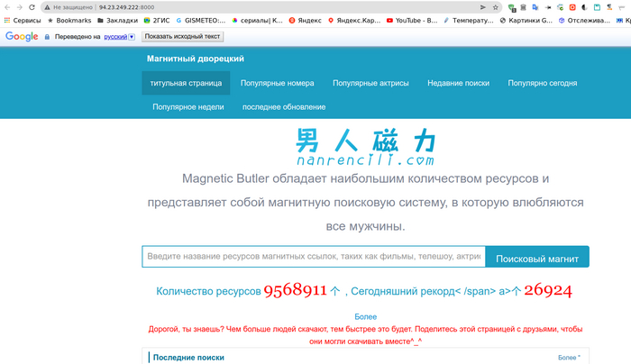Viewport: 631px width, 364px height.
Task: Open the Закладки bookmarks folder
Action: point(117,20)
